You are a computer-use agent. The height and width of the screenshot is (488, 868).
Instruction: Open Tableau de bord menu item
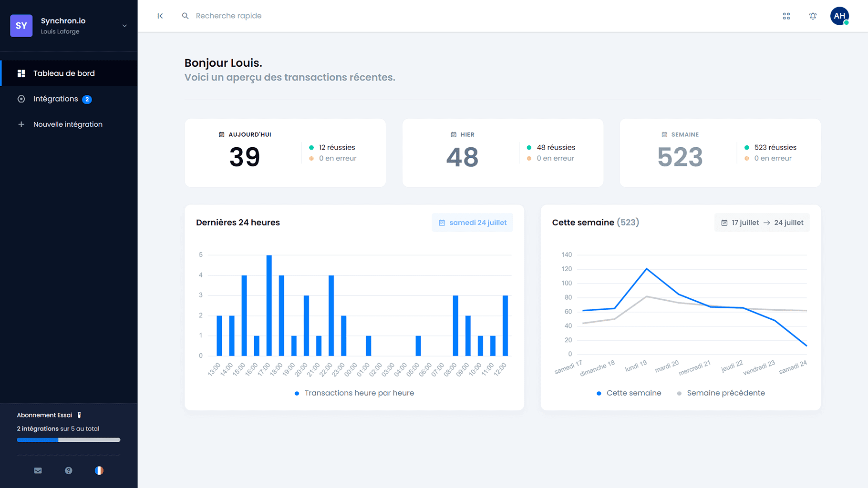[x=69, y=73]
